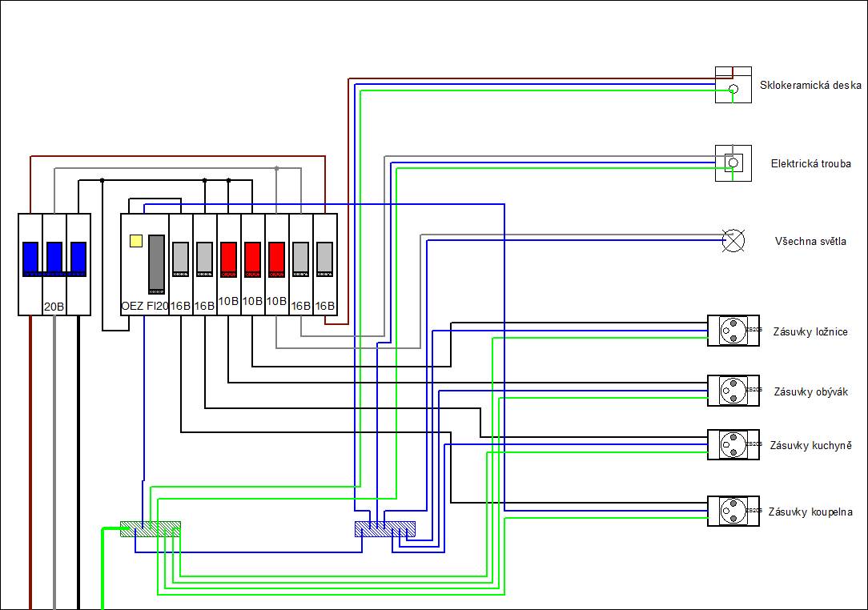Click the 'Elektrická trouba' label
The image size is (868, 610).
pyautogui.click(x=810, y=163)
